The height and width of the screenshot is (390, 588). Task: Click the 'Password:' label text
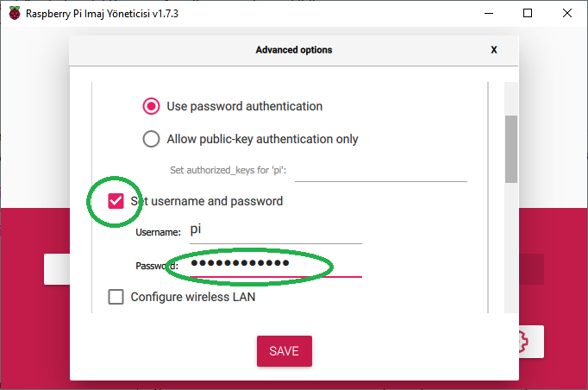pos(157,266)
